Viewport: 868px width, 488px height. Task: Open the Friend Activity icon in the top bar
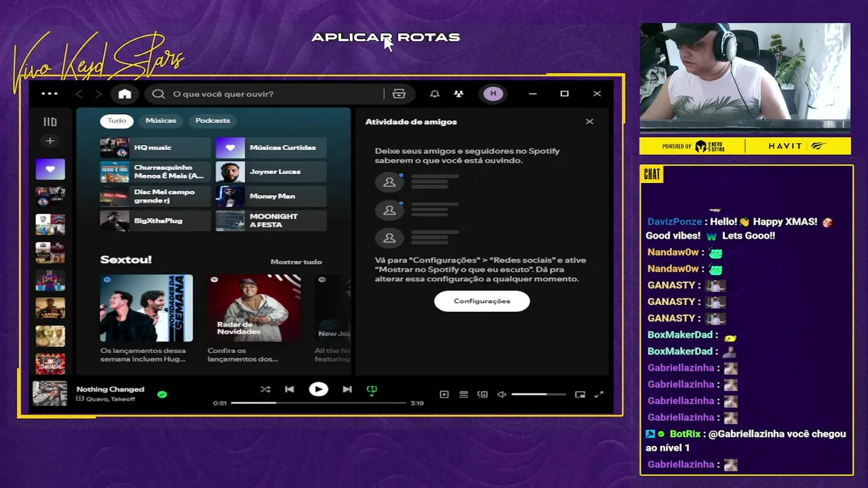[459, 94]
